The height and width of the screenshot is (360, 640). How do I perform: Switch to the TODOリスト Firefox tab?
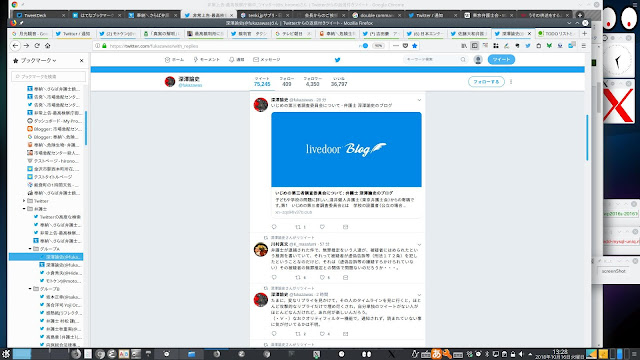coord(556,33)
